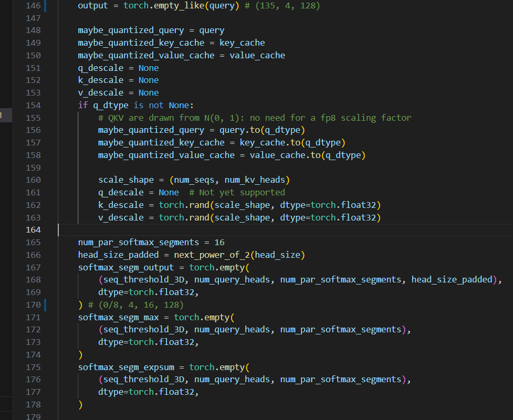Click 'value_cache' value on line 150
The width and height of the screenshot is (513, 420).
257,55
